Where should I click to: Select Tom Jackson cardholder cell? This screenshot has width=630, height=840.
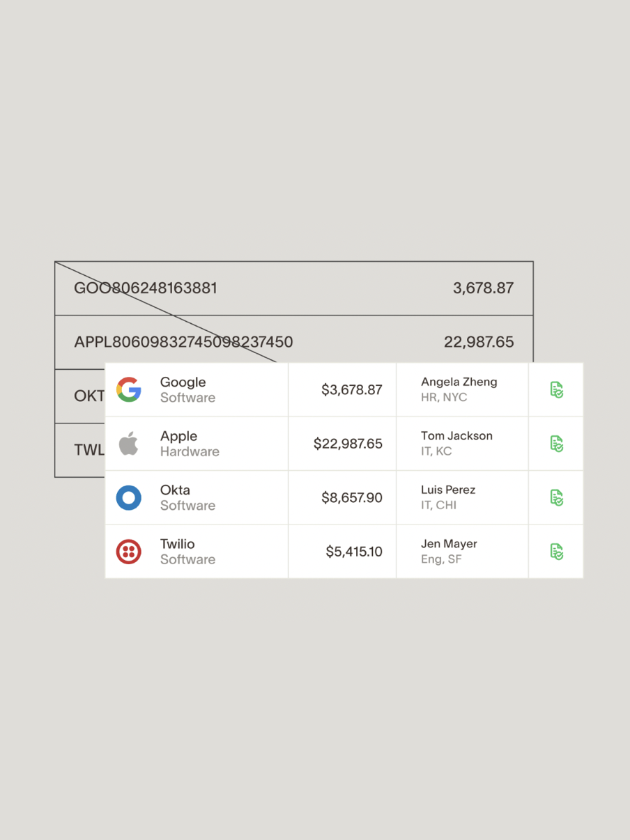[x=462, y=444]
